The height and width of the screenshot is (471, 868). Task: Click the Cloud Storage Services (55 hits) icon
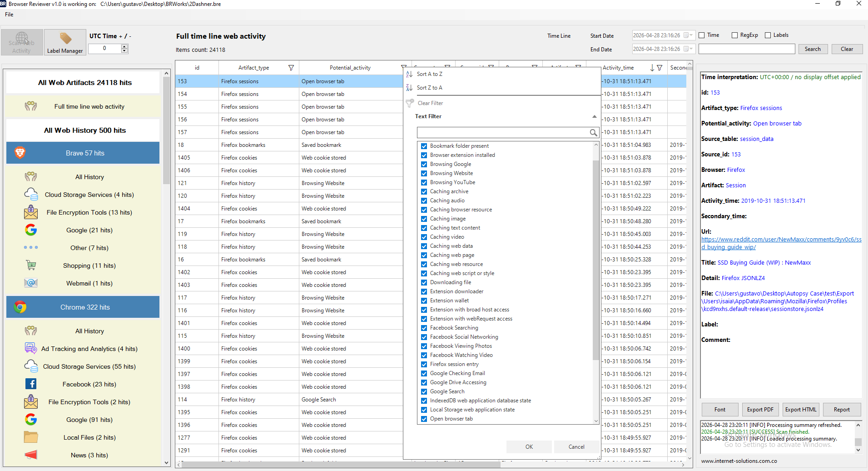(x=31, y=366)
